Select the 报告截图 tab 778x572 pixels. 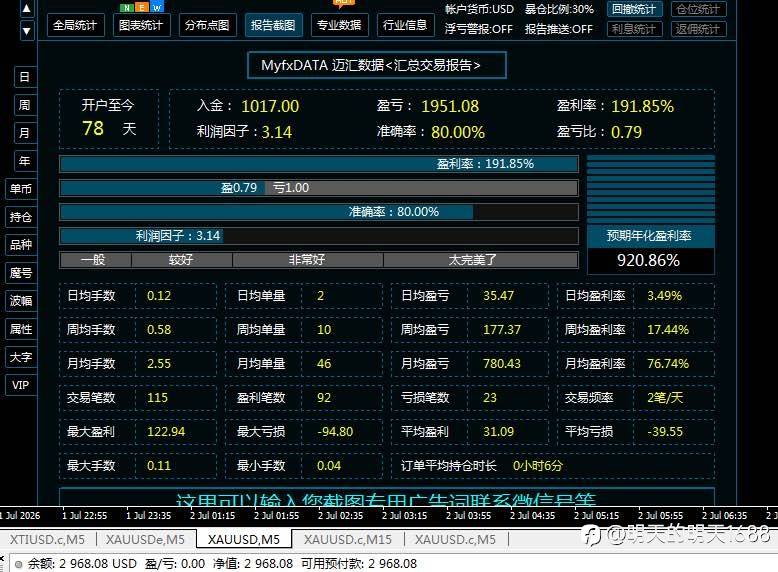pos(273,25)
